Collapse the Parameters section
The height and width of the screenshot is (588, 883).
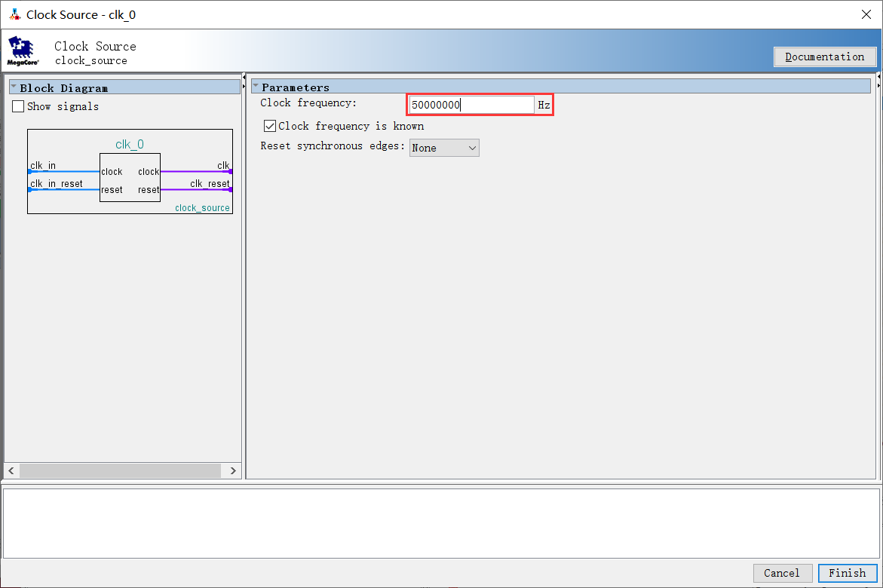point(256,87)
